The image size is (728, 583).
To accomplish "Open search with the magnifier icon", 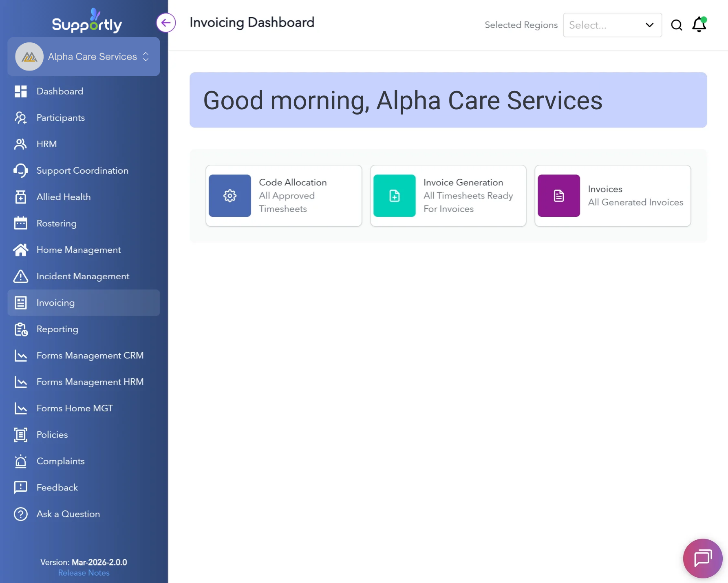I will click(x=677, y=25).
